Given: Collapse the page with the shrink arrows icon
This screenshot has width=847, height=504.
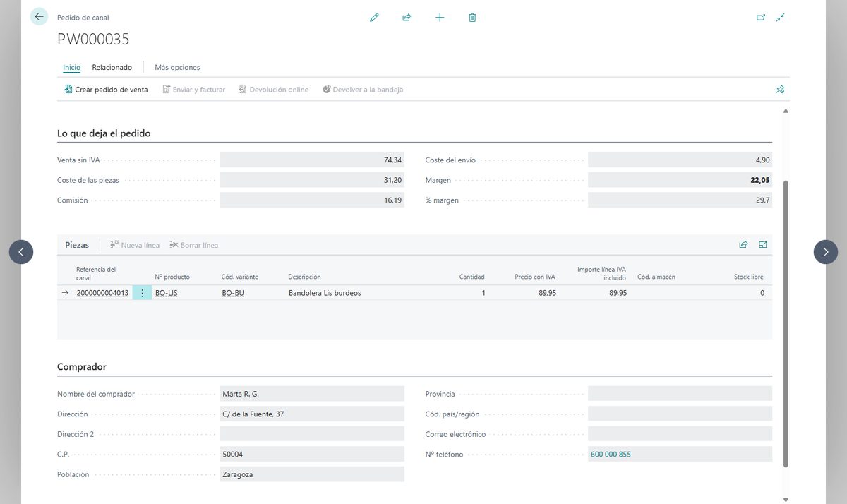Looking at the screenshot, I should [780, 18].
